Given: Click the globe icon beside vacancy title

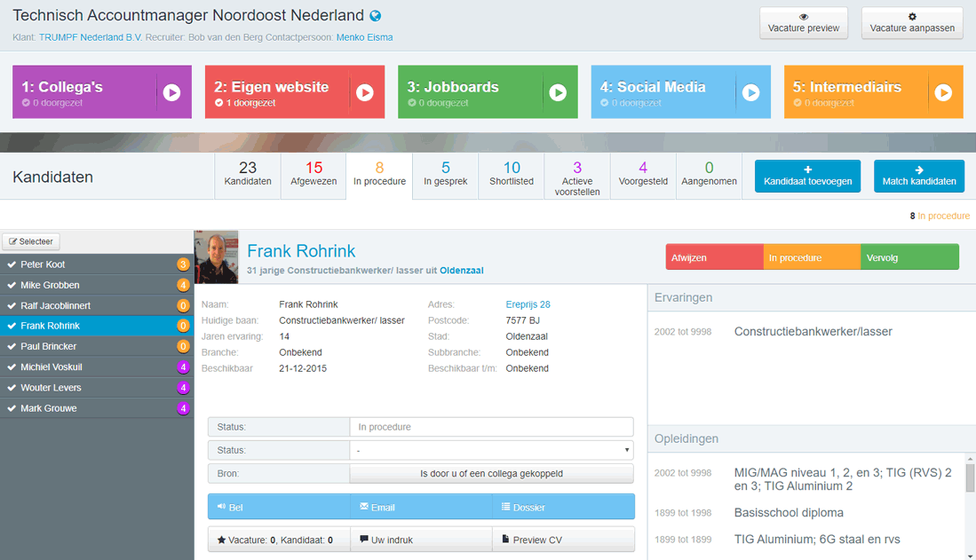Looking at the screenshot, I should 376,16.
